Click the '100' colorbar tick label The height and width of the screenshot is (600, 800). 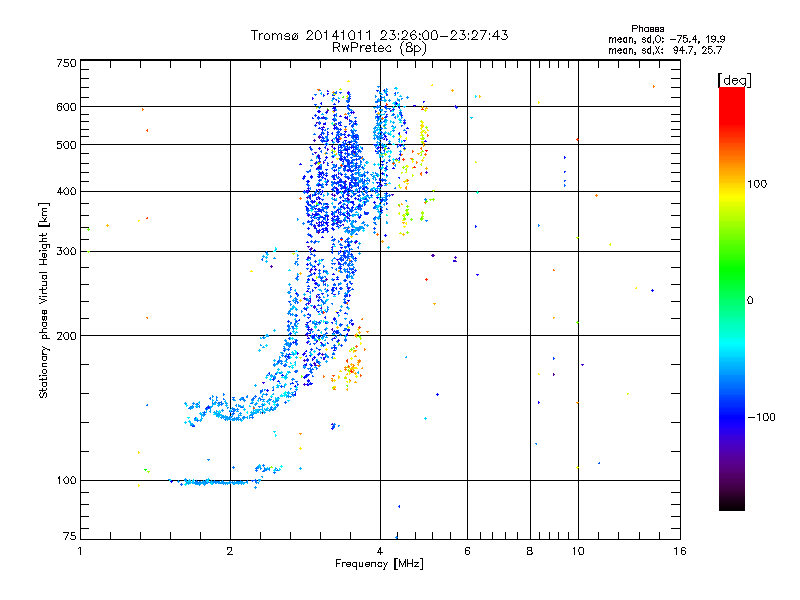757,184
